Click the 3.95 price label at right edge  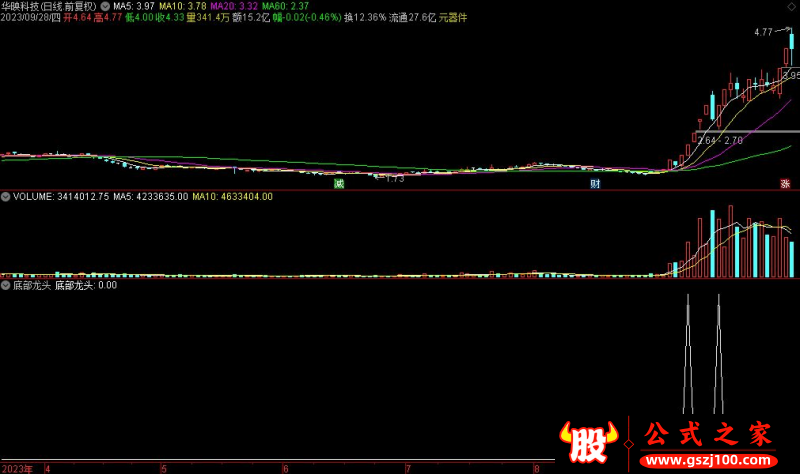point(791,76)
